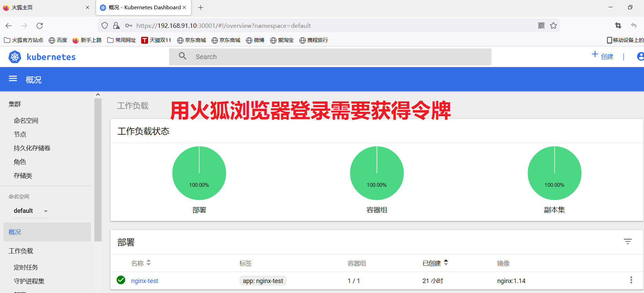Open the 集群 section link

[15, 104]
